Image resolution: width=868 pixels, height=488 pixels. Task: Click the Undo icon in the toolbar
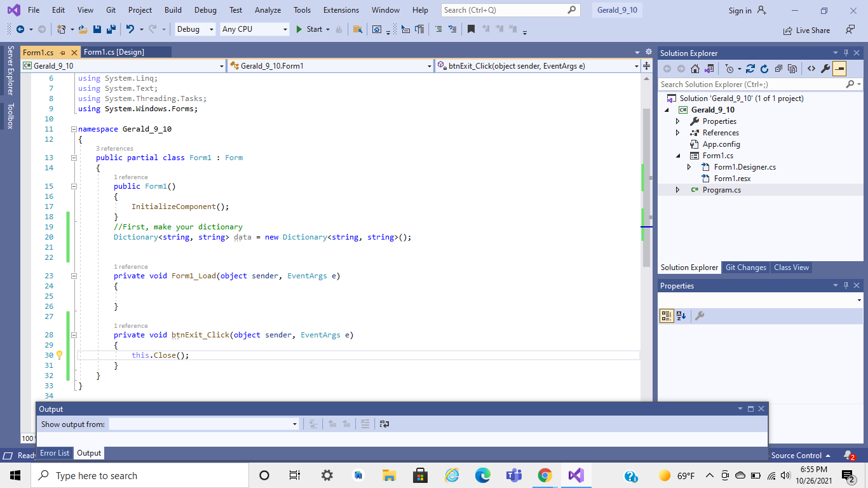[132, 30]
